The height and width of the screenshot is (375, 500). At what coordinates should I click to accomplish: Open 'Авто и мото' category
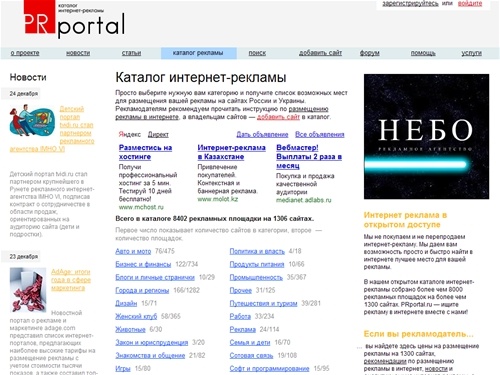(x=133, y=252)
